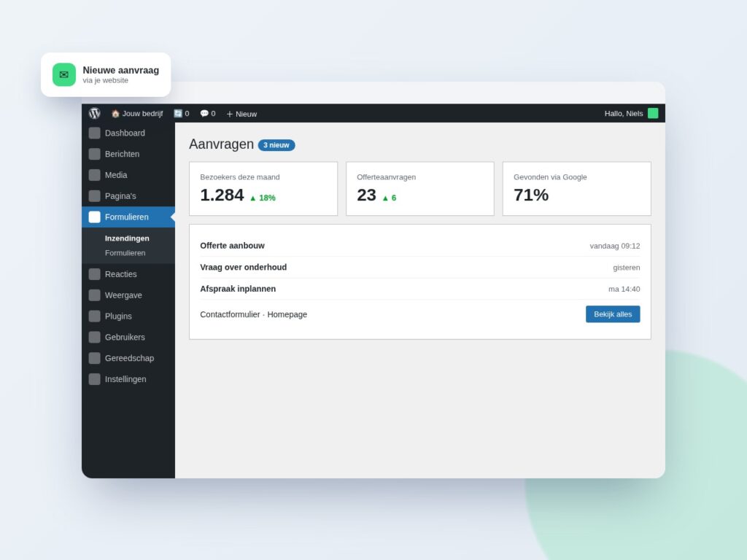
Task: Click the Gereedschap sidebar icon
Action: (x=94, y=357)
